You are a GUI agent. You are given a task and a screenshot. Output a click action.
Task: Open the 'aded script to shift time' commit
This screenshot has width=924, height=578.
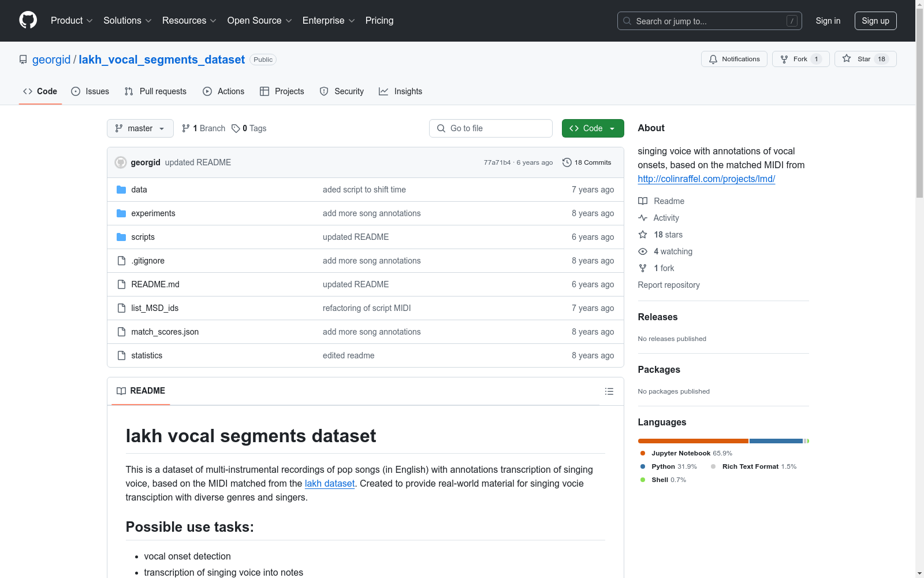coord(364,190)
